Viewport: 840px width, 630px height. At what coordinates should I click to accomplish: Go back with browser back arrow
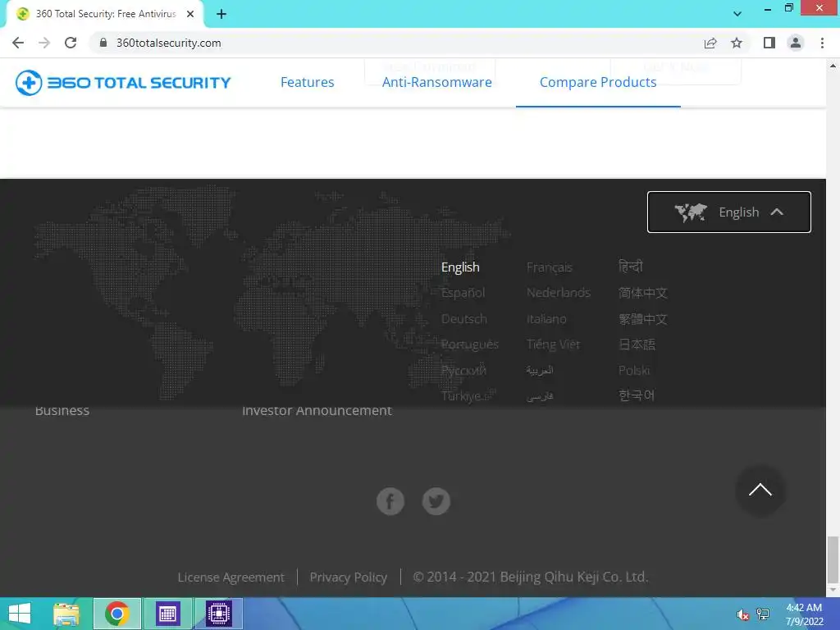(x=18, y=43)
